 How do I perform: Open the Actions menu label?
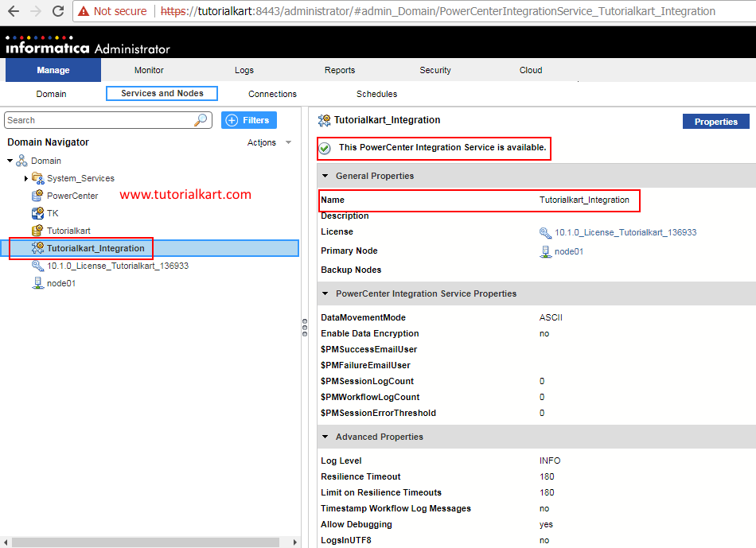click(262, 142)
